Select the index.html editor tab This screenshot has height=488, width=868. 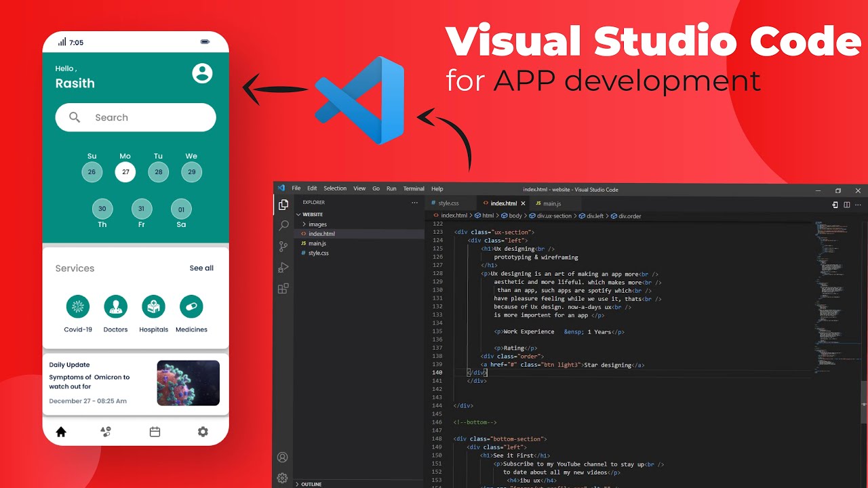coord(502,203)
